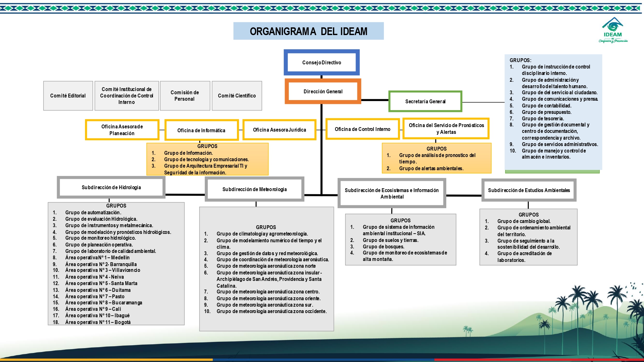Click the IDEAM logo

(613, 30)
